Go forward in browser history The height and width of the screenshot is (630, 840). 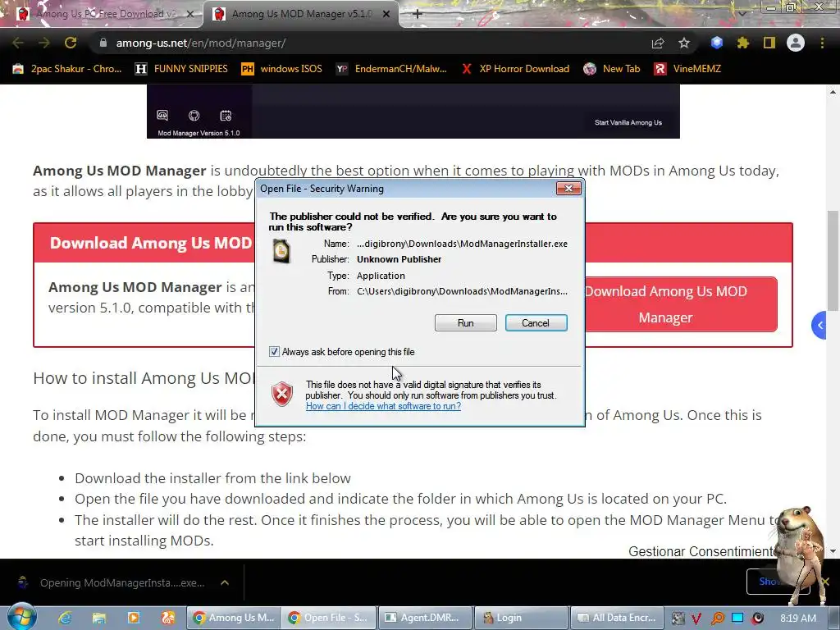tap(44, 43)
